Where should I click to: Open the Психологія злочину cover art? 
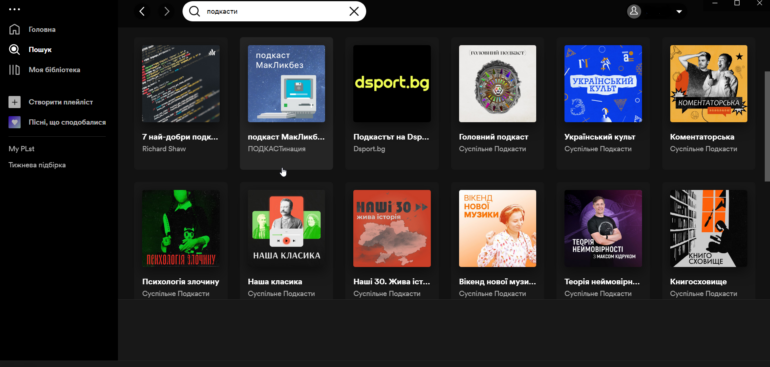click(181, 228)
